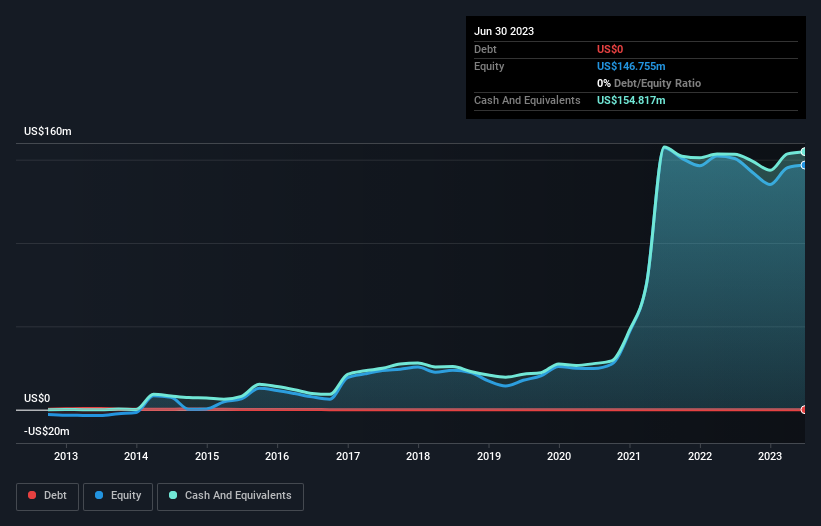821x526 pixels.
Task: Click the US$0 y-axis label
Action: click(37, 398)
